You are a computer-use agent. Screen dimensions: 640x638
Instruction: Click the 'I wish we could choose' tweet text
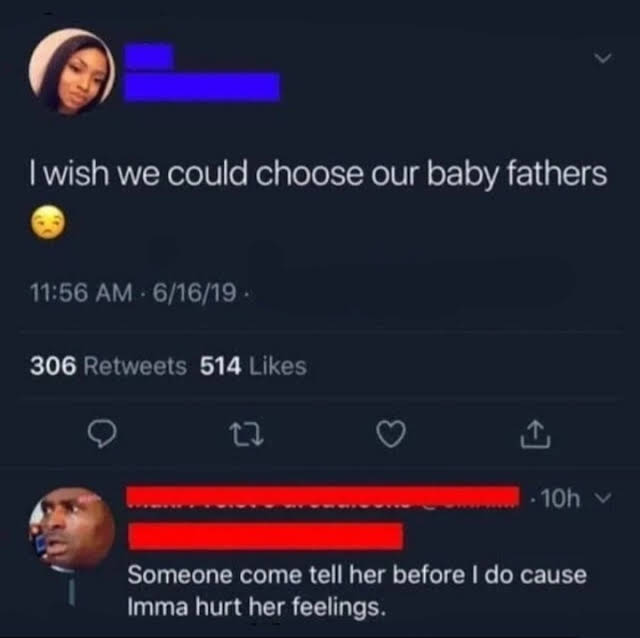pyautogui.click(x=318, y=174)
